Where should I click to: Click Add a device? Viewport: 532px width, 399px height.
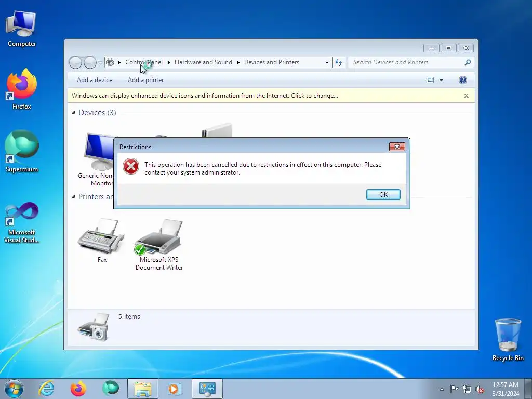pyautogui.click(x=95, y=80)
